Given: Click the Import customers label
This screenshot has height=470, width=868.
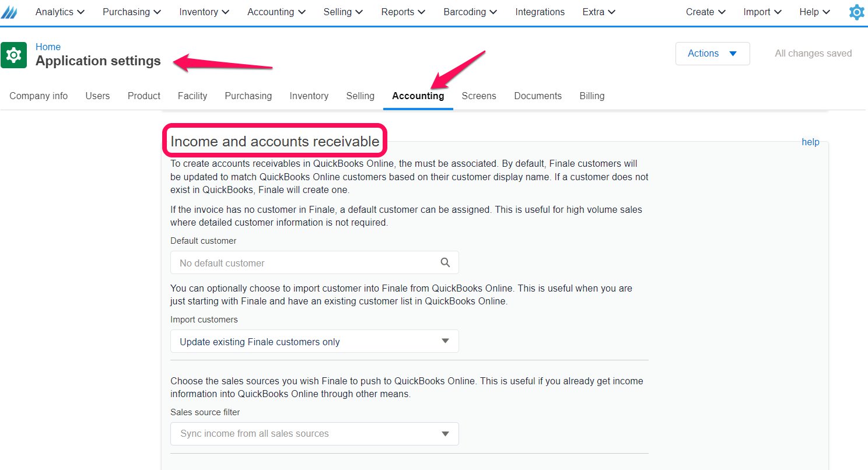Looking at the screenshot, I should [204, 320].
